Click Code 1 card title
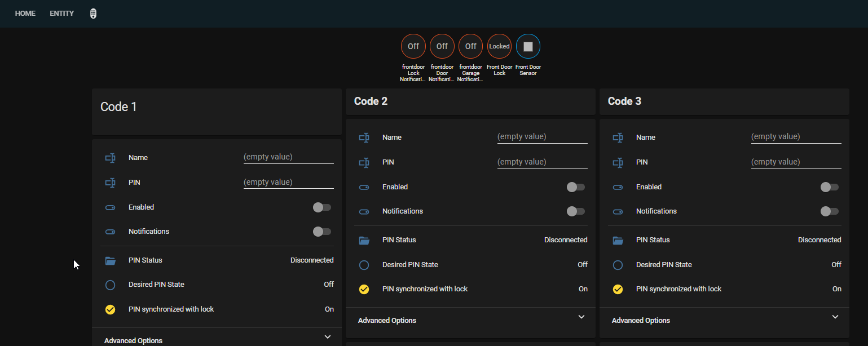868x346 pixels. [118, 107]
